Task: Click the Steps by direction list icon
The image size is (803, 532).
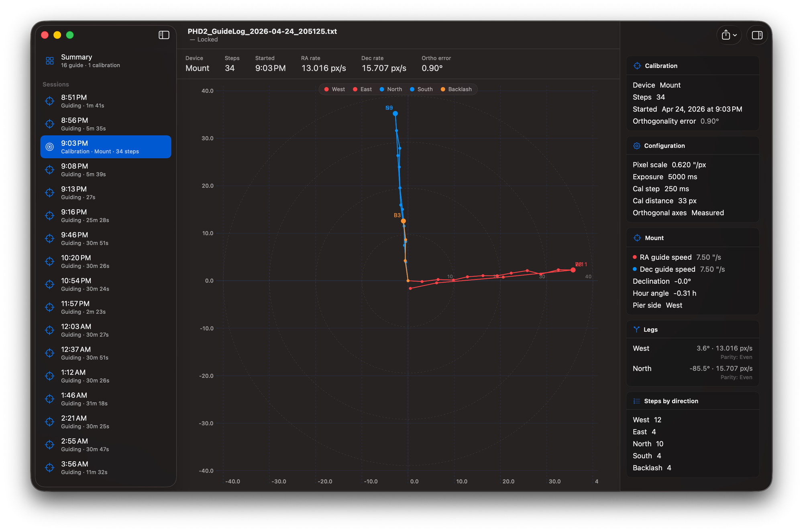Action: [x=637, y=401]
